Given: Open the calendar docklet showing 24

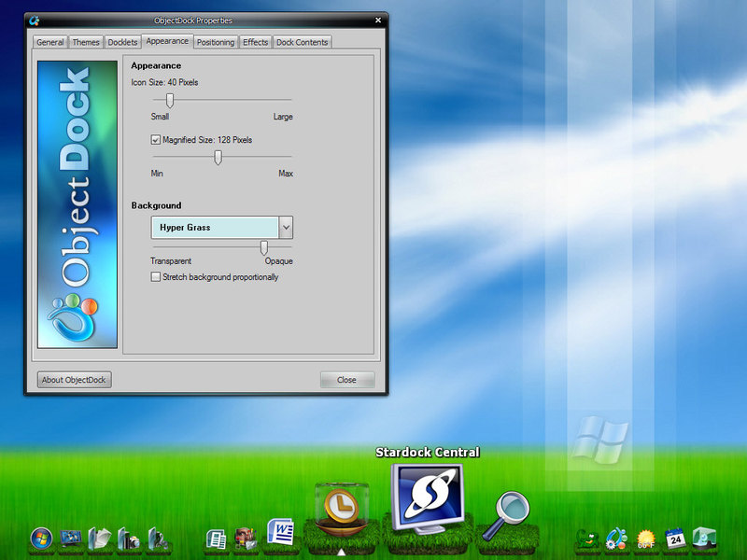Looking at the screenshot, I should click(674, 537).
